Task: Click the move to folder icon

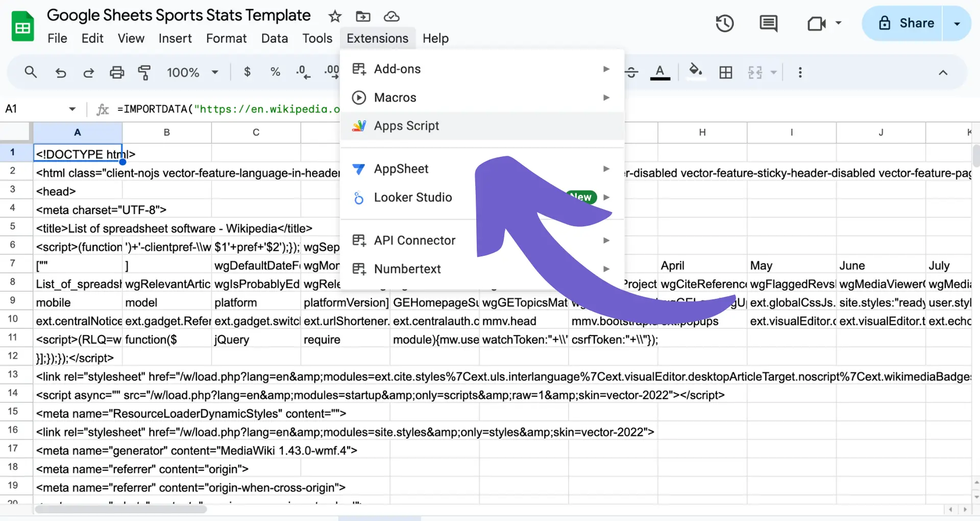Action: [363, 16]
